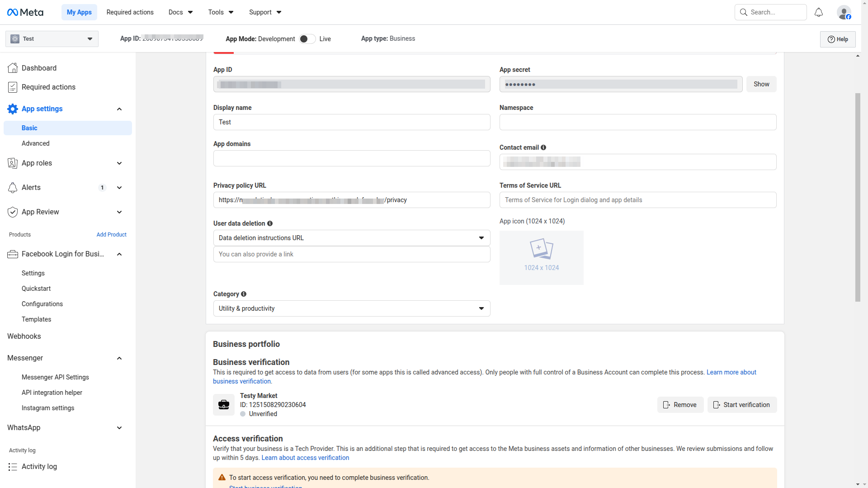Remove the Testy Market business

tap(680, 405)
